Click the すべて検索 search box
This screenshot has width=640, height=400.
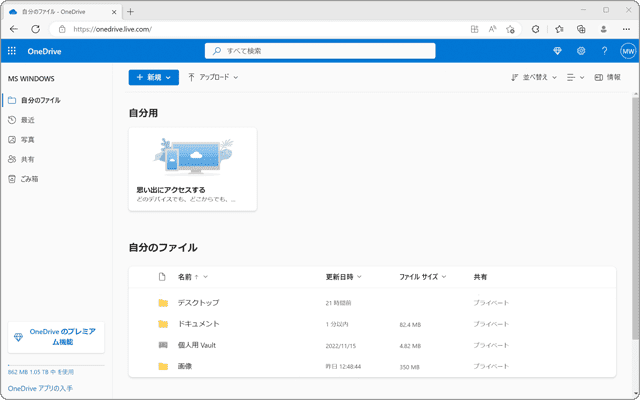[x=320, y=51]
